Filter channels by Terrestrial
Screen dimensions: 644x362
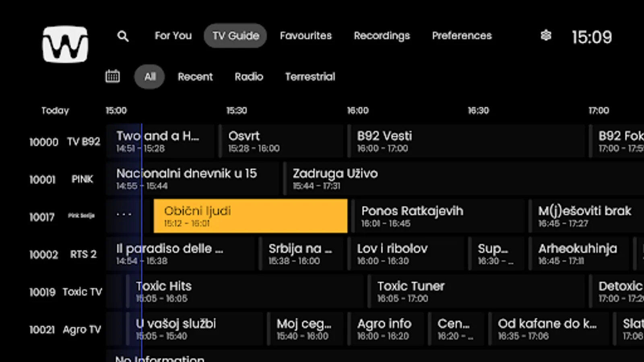[x=310, y=76]
